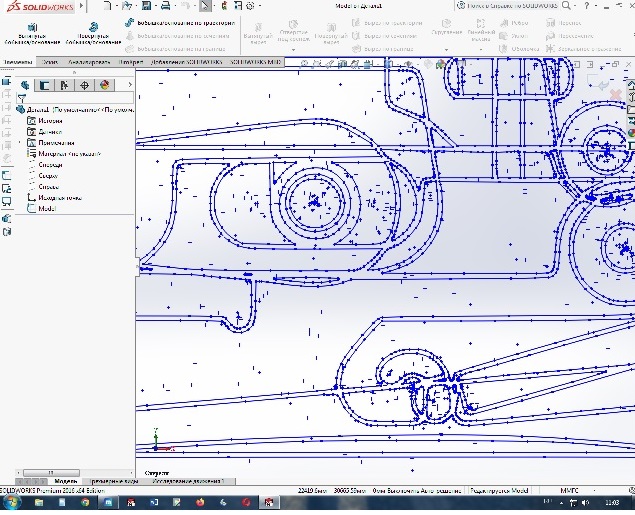Select the Исходная точка origin item
Image resolution: width=635 pixels, height=515 pixels.
(x=59, y=198)
